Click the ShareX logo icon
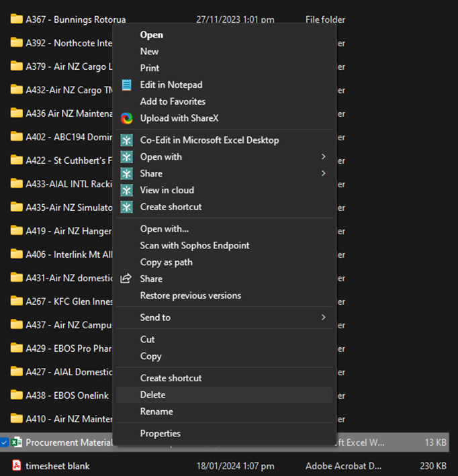This screenshot has height=476, width=458. [x=127, y=118]
